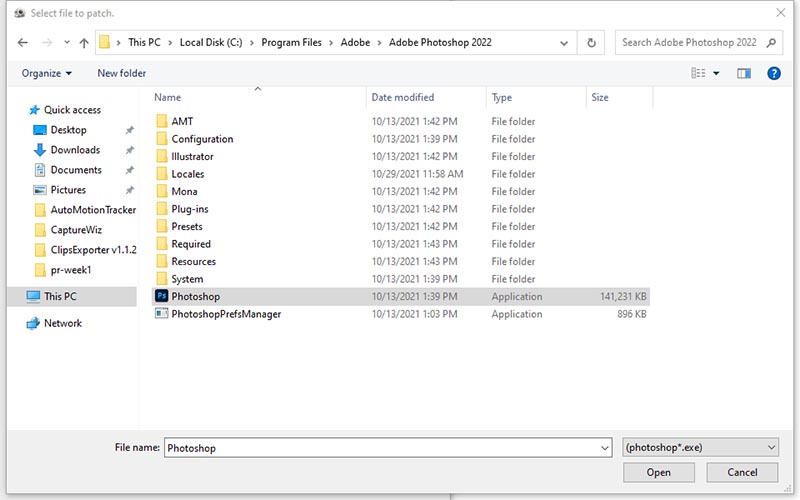Image resolution: width=800 pixels, height=500 pixels.
Task: Refresh the Adobe Photoshop 2022 folder
Action: pyautogui.click(x=591, y=43)
